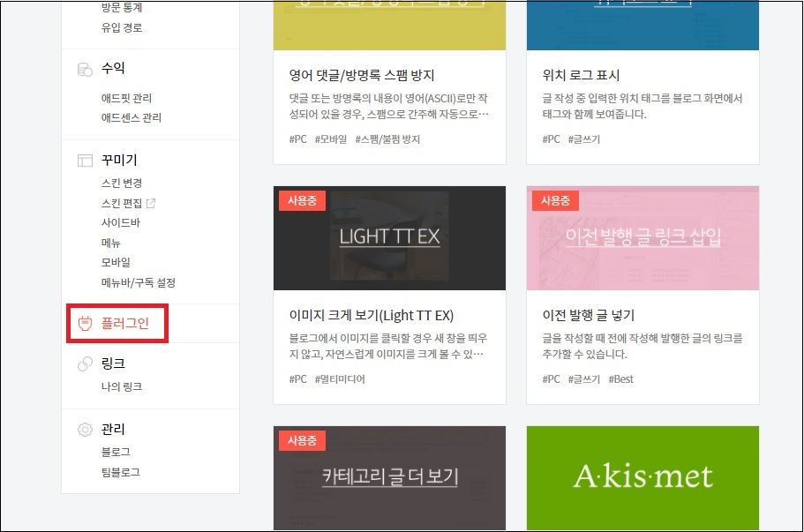
Task: Click 위치 로그 표시 title
Action: (581, 76)
